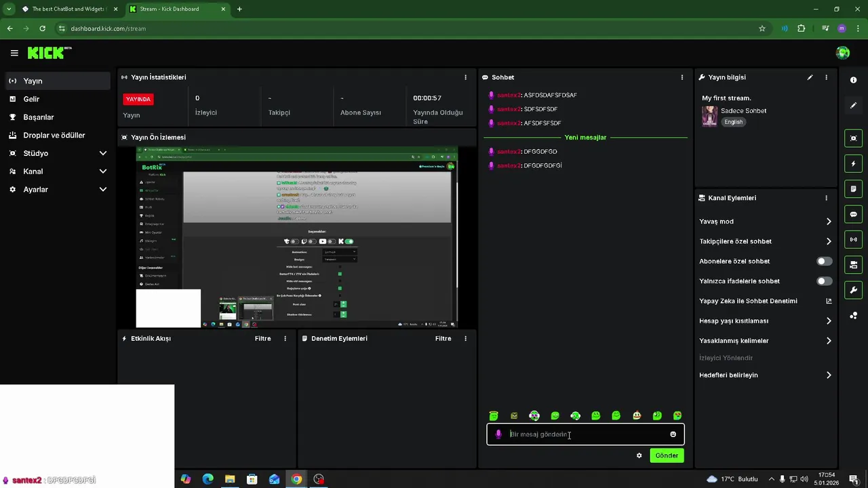Open Hedefleri belirleyin options chevron
The image size is (868, 488).
pyautogui.click(x=829, y=375)
